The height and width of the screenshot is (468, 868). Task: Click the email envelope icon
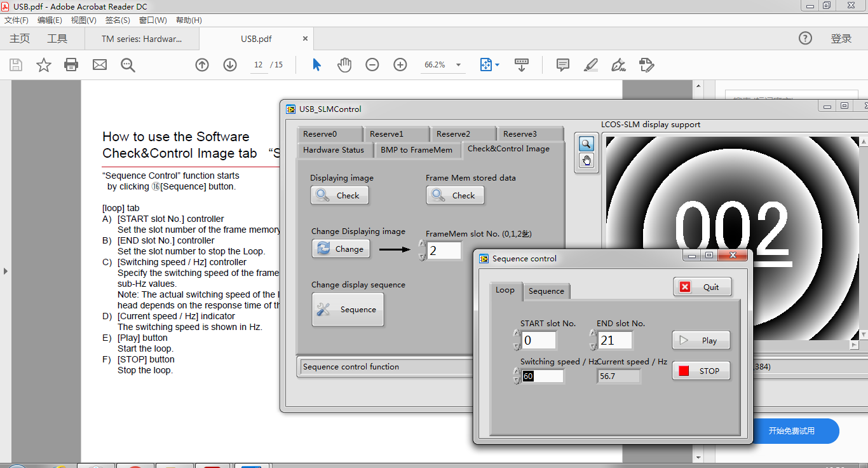tap(100, 65)
